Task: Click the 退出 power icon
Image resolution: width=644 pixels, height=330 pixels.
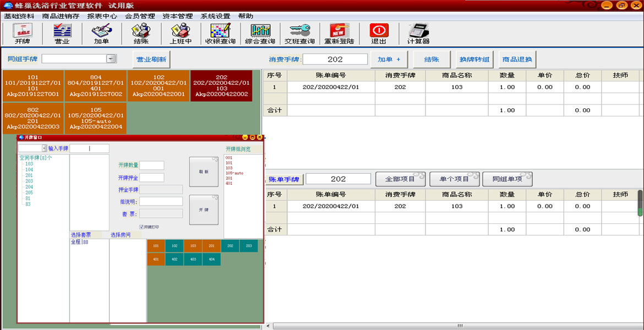Action: [x=379, y=34]
